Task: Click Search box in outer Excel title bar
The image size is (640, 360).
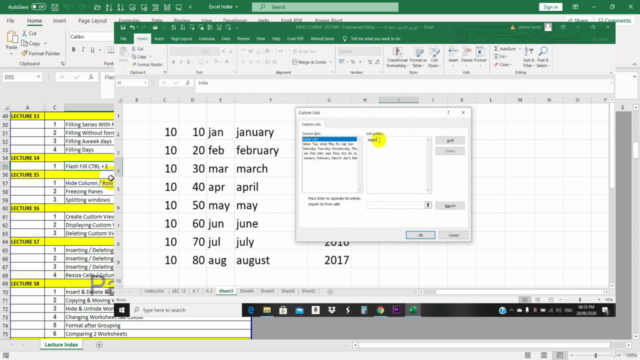Action: 325,7
